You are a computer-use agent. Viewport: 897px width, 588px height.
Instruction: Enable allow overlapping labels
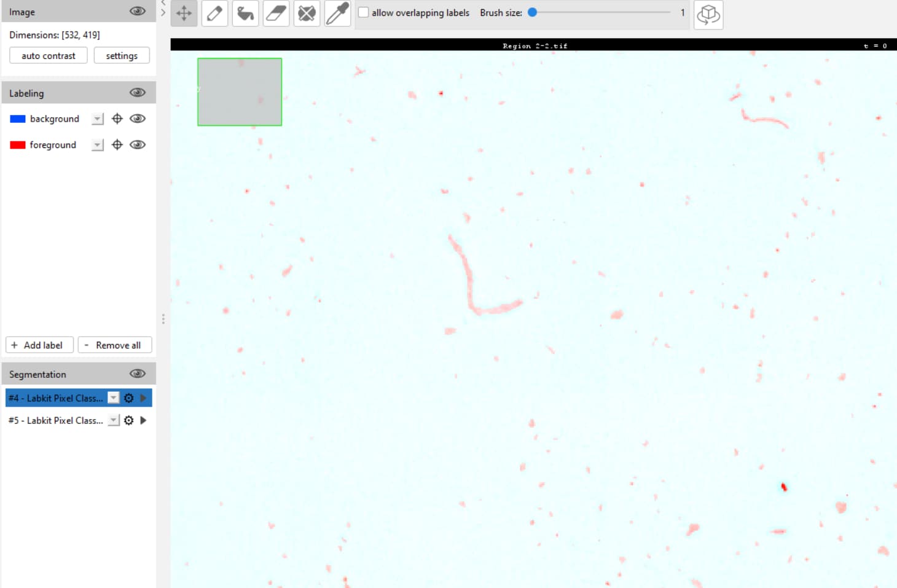363,12
